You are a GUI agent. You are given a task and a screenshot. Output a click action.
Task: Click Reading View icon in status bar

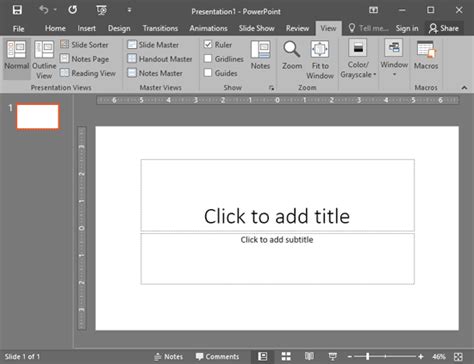click(309, 357)
